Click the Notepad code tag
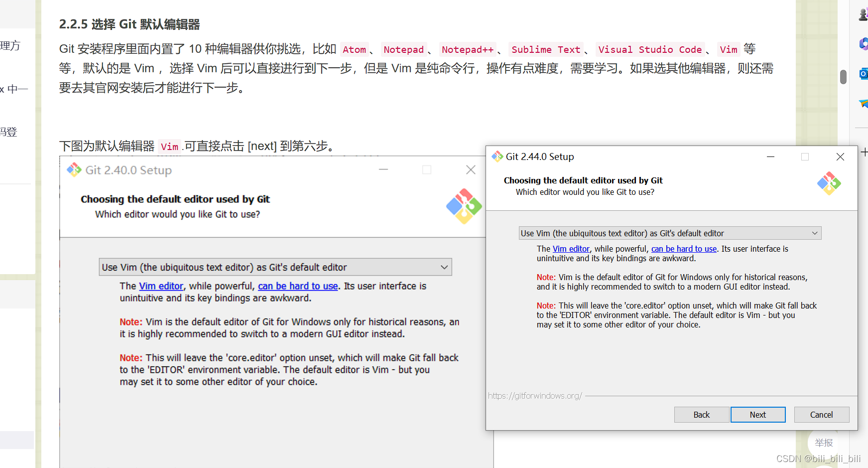Image resolution: width=868 pixels, height=468 pixels. click(x=403, y=49)
